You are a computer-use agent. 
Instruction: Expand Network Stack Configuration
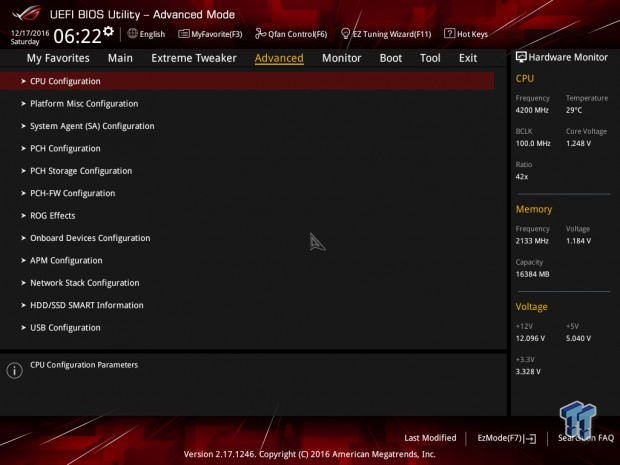(x=85, y=283)
